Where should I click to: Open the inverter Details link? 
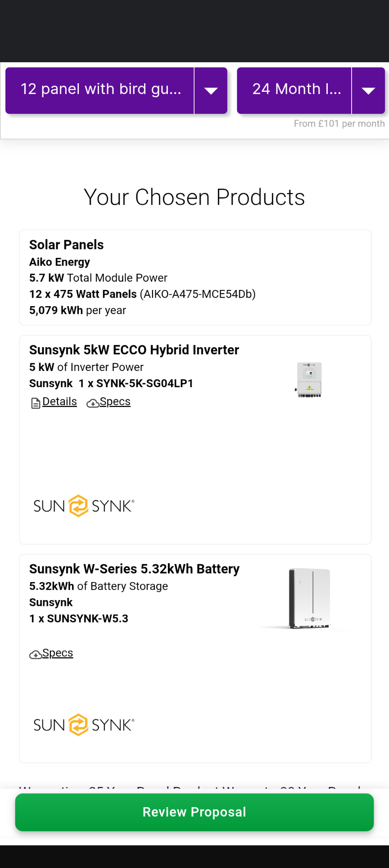click(x=59, y=402)
